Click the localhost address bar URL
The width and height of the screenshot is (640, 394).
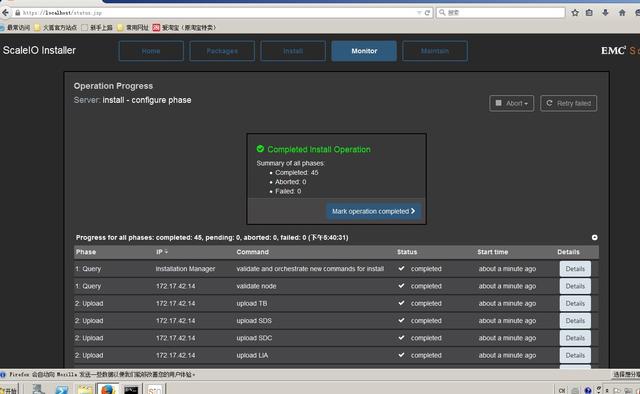(x=62, y=13)
